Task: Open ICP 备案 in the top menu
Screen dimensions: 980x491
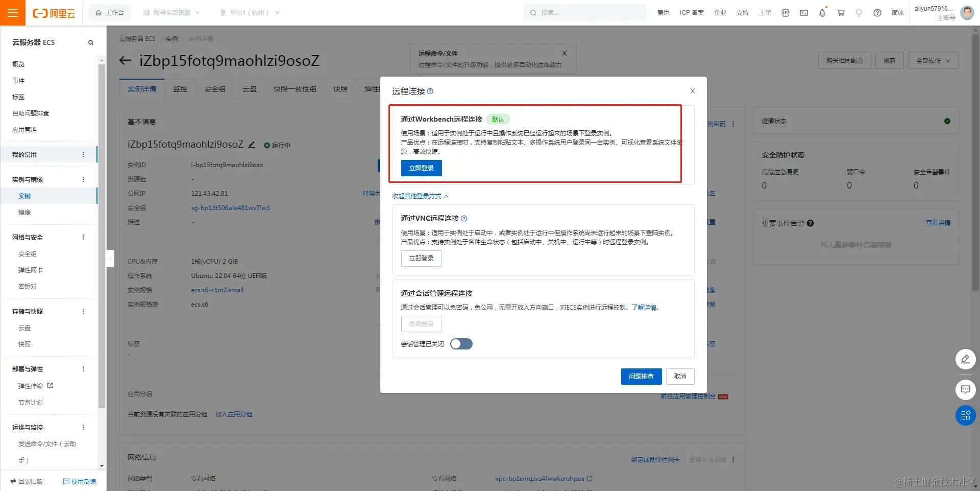Action: [692, 13]
